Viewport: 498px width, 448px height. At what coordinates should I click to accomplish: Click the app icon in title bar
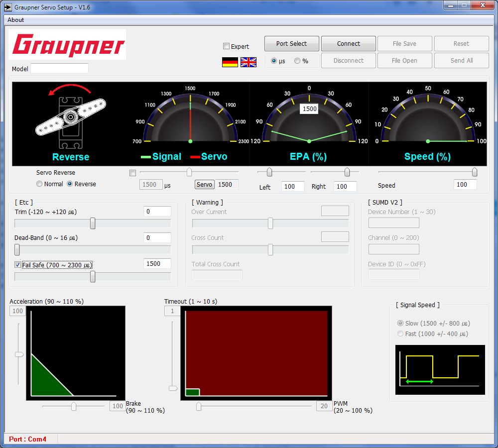click(x=8, y=7)
